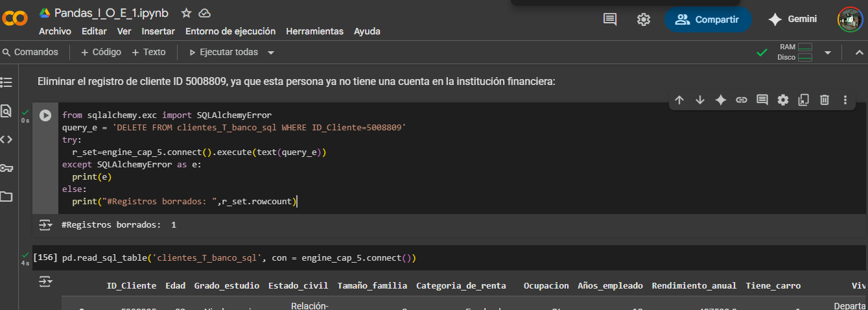The width and height of the screenshot is (868, 310).
Task: Star the Pandas_I_O_E_1.ipynb notebook
Action: tap(186, 13)
